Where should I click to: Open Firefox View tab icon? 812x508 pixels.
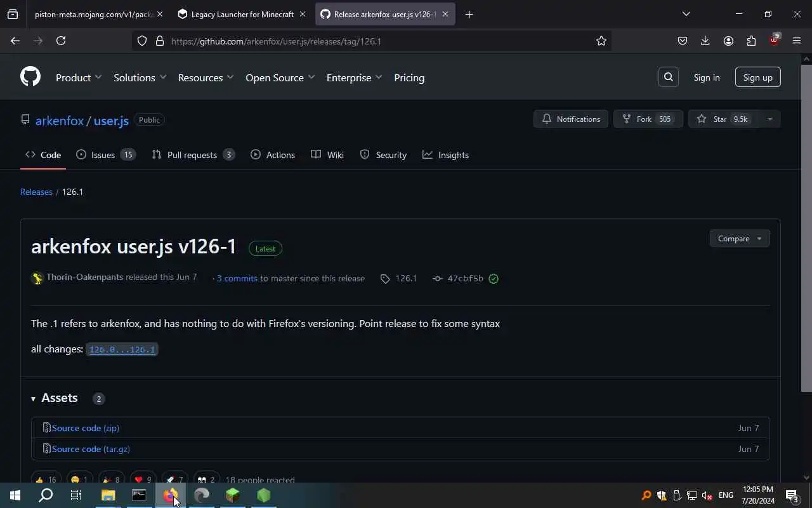coord(13,14)
